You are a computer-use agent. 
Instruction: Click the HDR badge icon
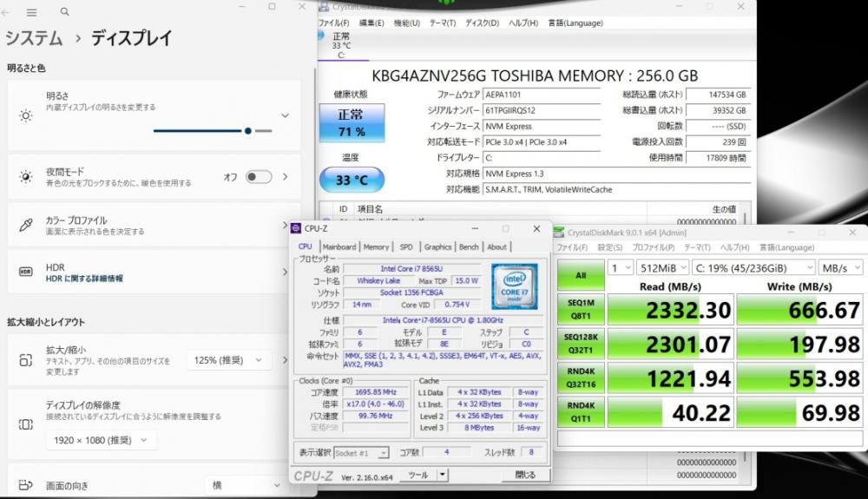point(25,272)
